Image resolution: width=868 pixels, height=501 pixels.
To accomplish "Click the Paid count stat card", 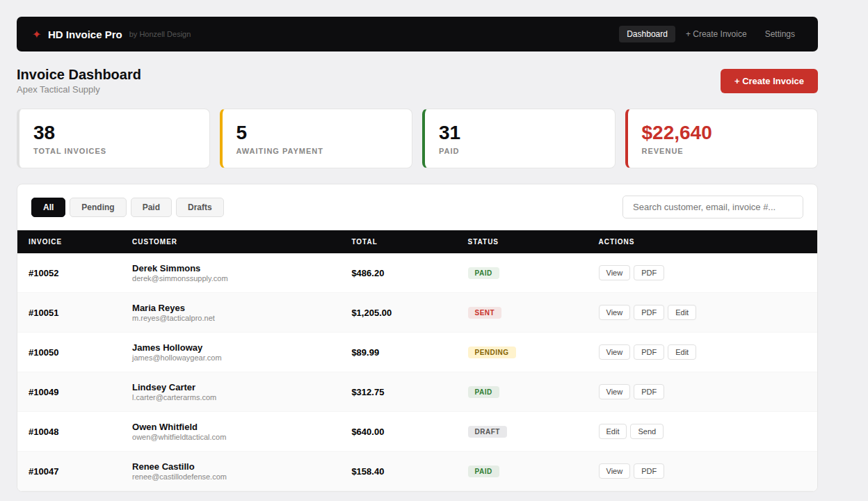I will [x=519, y=138].
